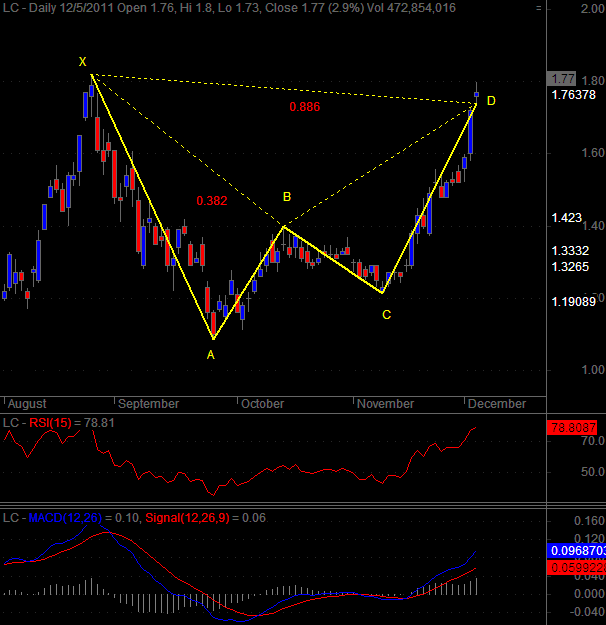Click the 1.423 price level label
Screen dimensions: 606x625
(567, 218)
